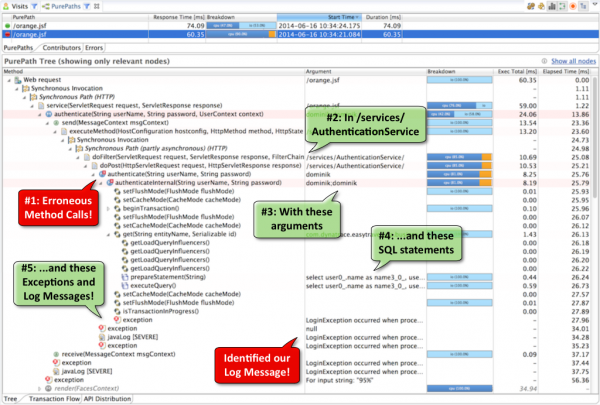Open the view menu arrow at top-right corner

(x=595, y=3)
